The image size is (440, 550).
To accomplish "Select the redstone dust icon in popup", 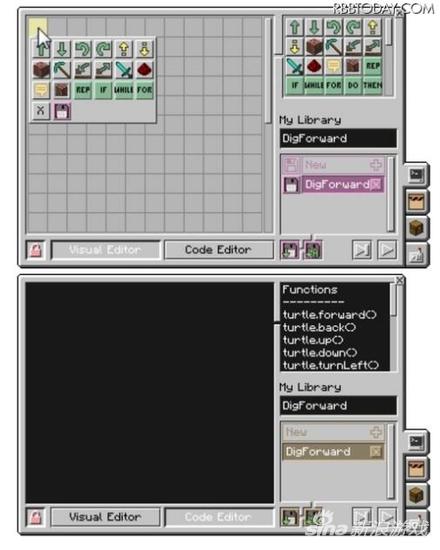I will pos(144,69).
